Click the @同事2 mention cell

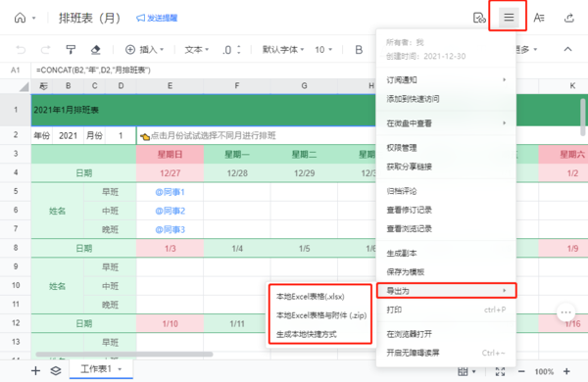click(170, 211)
